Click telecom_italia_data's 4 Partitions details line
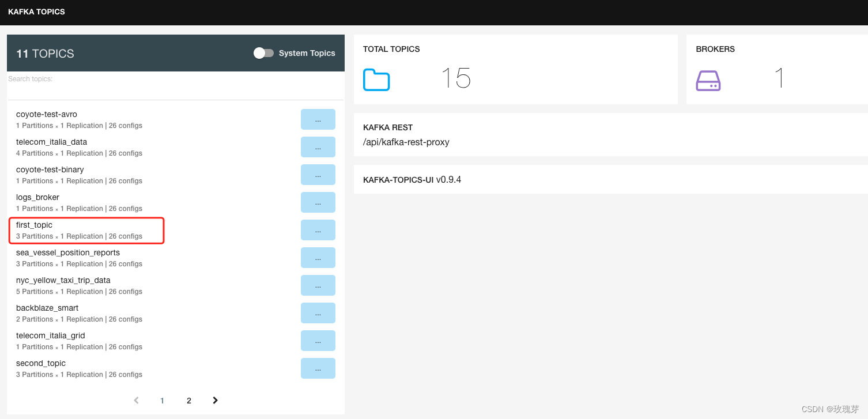868x419 pixels. 79,153
